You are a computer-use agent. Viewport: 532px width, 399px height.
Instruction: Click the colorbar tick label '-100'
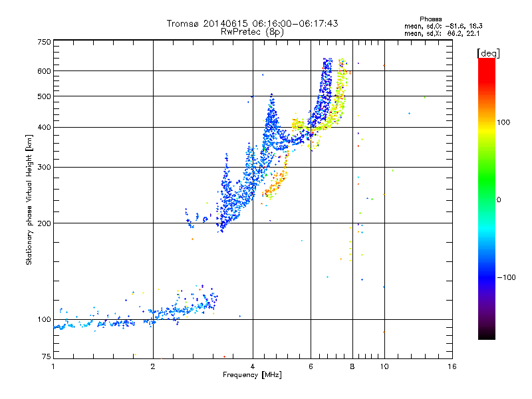(506, 277)
